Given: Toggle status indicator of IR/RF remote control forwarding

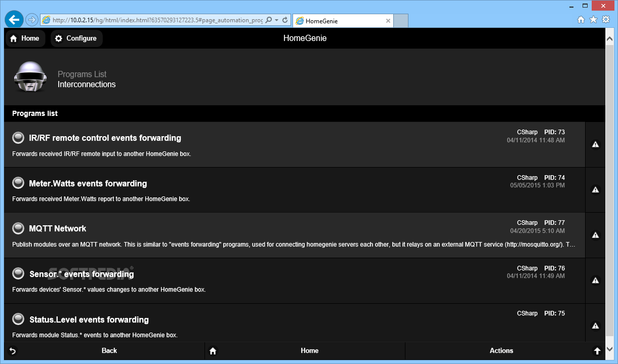Looking at the screenshot, I should [x=18, y=138].
